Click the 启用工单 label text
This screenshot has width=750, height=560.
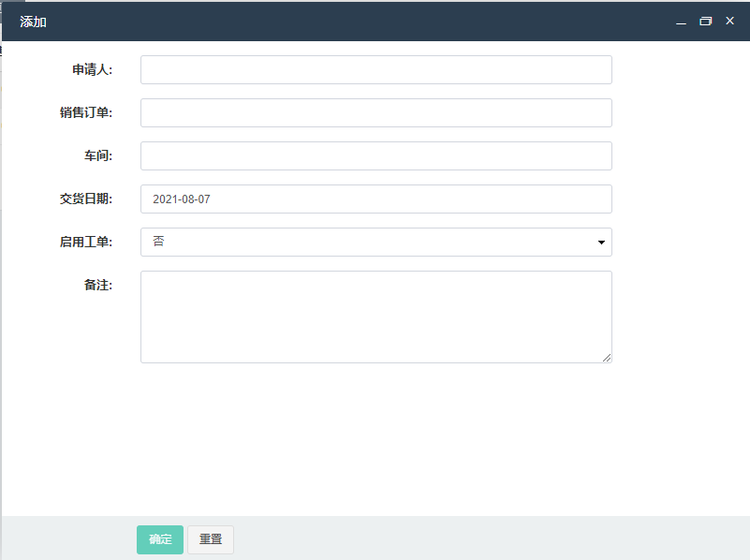point(86,242)
